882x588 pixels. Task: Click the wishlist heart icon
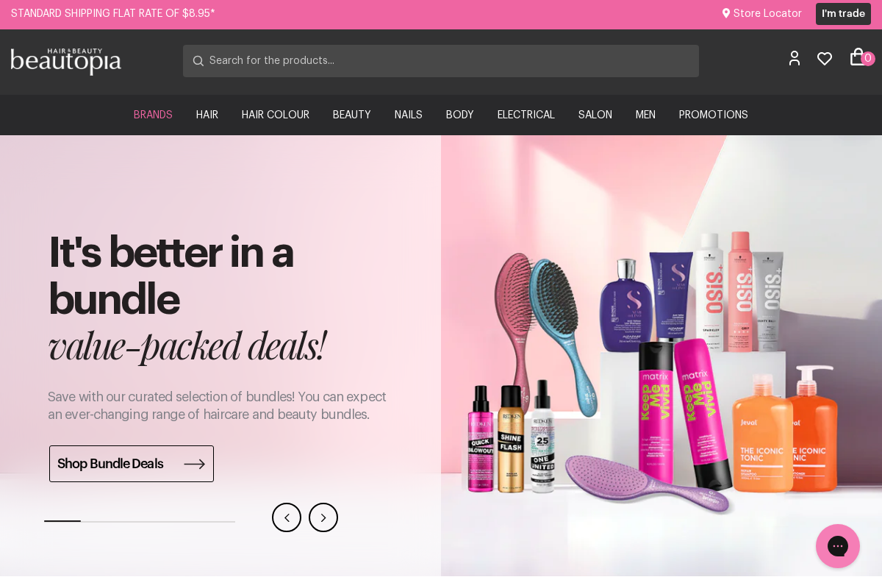coord(825,58)
